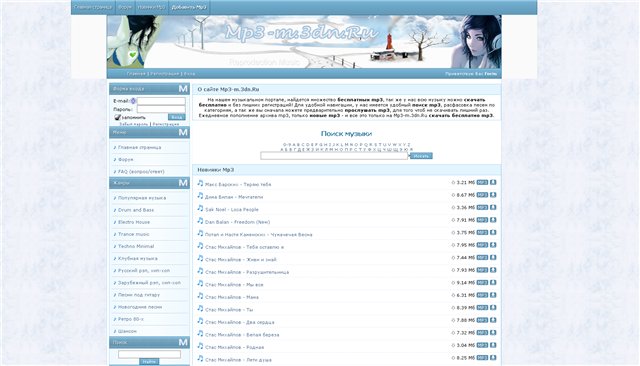640x366 pixels.
Task: Click the Mp3-m.3dn.Ru banner logo
Action: click(x=301, y=33)
